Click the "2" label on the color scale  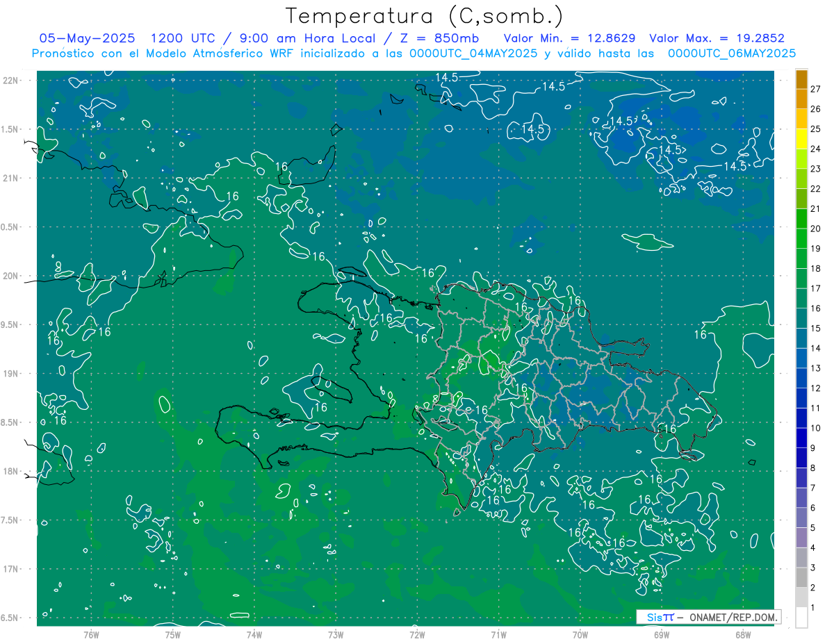812,588
